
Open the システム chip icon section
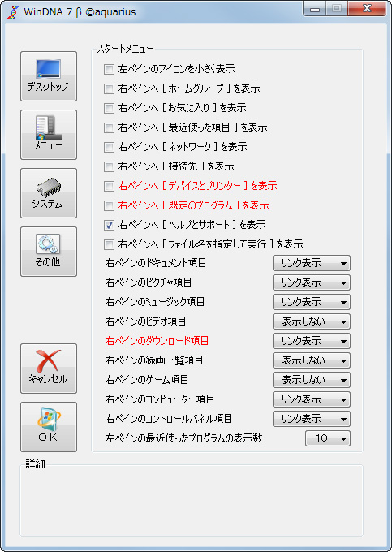[x=49, y=193]
